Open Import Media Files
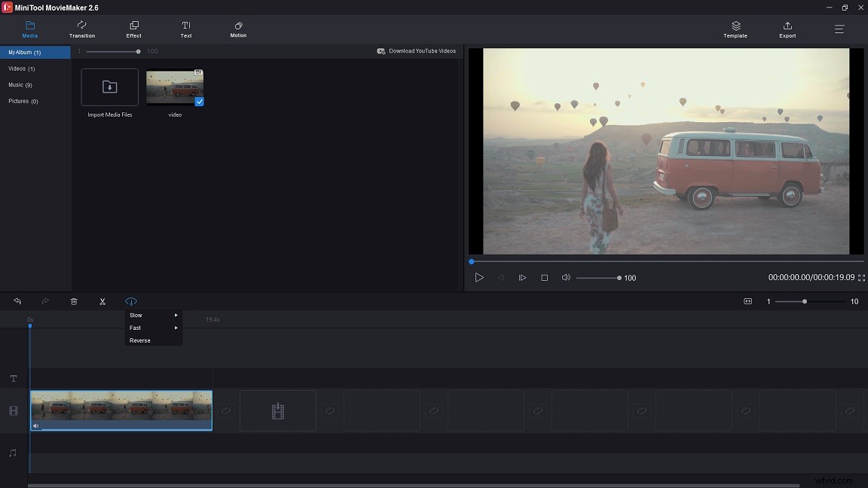 tap(109, 87)
